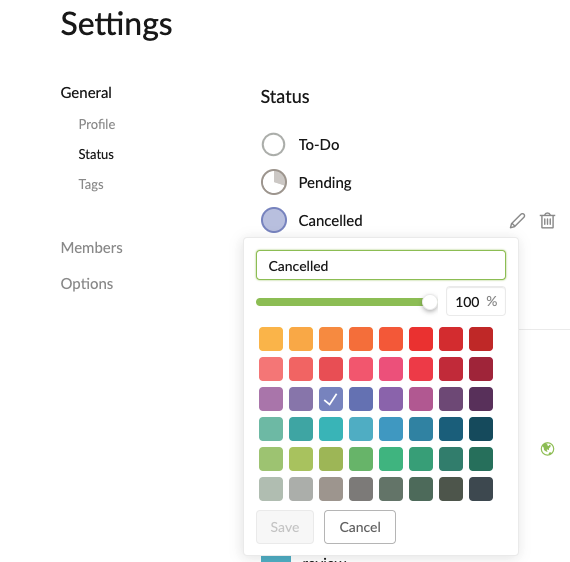Screen dimensions: 570x562
Task: Click the Pending quarter-filled circle icon
Action: pyautogui.click(x=274, y=182)
